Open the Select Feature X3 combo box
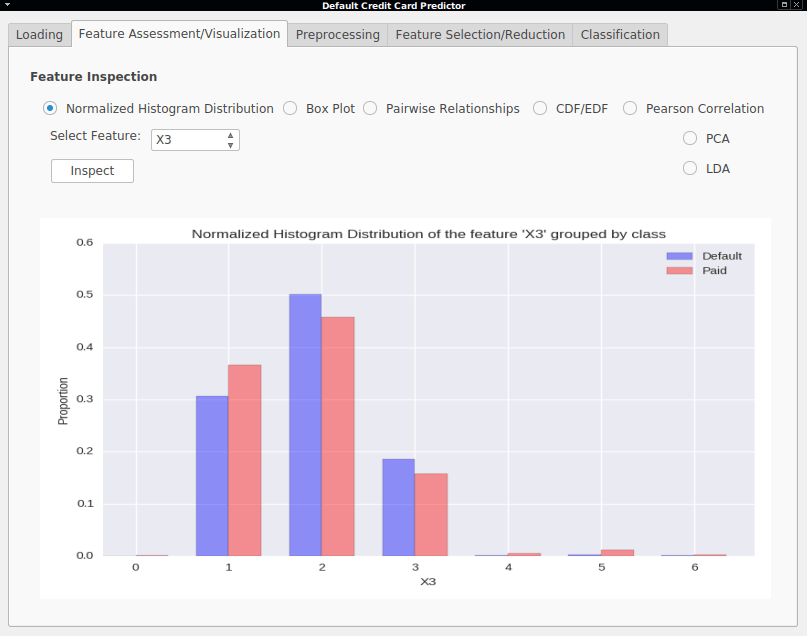Viewport: 807px width, 636px height. point(195,140)
